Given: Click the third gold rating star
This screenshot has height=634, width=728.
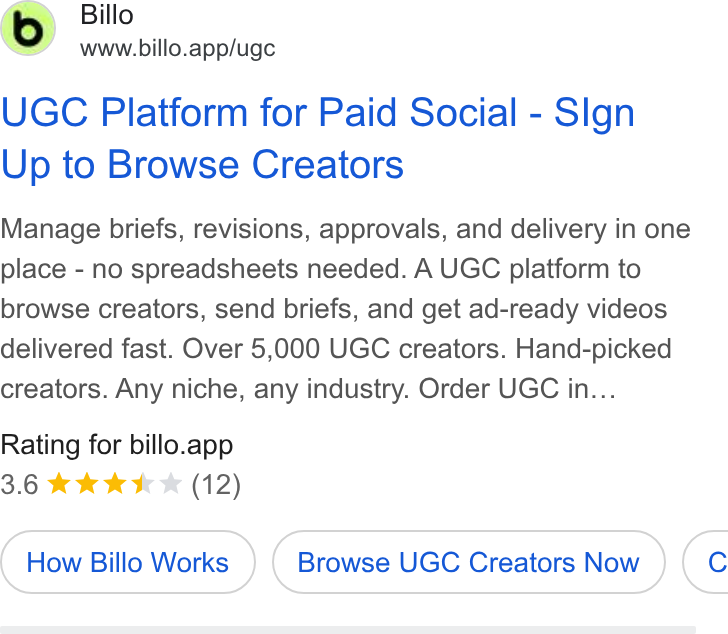Looking at the screenshot, I should (x=115, y=483).
